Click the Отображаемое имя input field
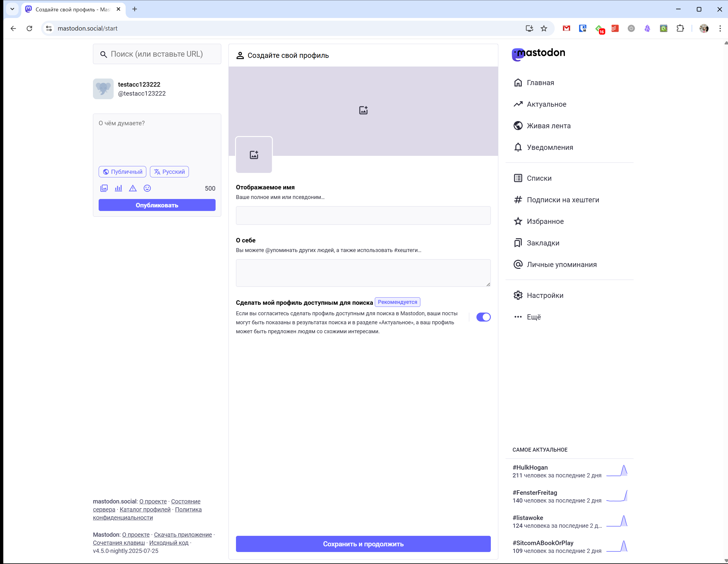Image resolution: width=728 pixels, height=564 pixels. 363,215
